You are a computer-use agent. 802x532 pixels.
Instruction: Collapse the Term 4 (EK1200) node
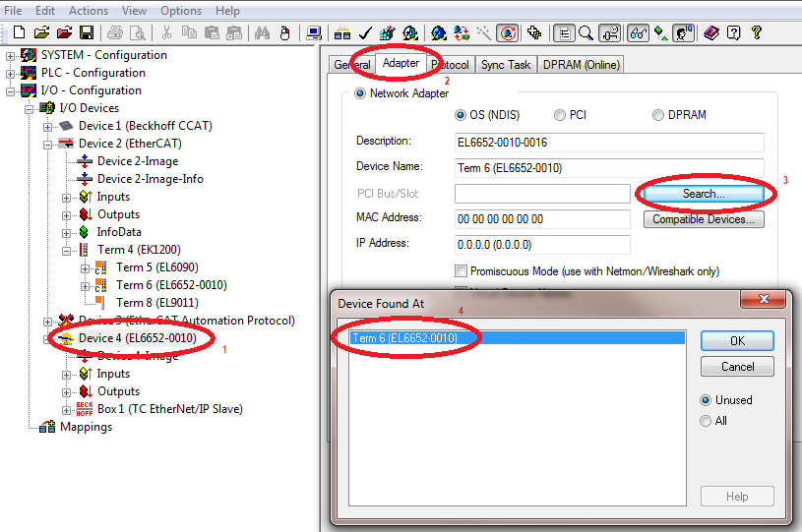pyautogui.click(x=67, y=251)
